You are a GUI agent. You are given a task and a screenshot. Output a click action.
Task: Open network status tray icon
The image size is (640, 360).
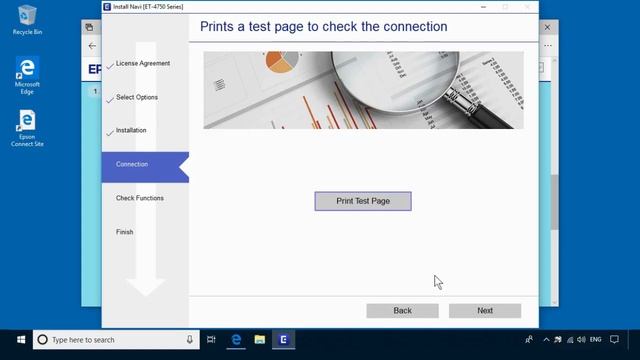pyautogui.click(x=570, y=340)
